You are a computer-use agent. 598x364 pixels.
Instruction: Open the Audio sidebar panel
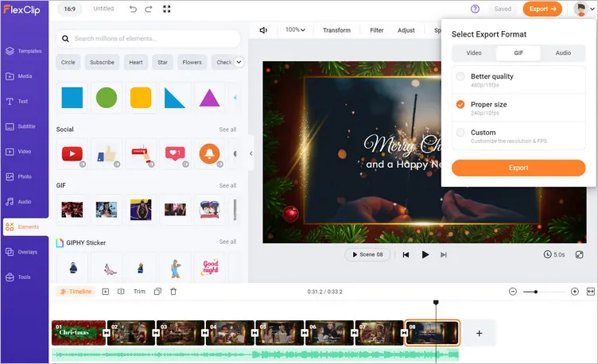pyautogui.click(x=18, y=202)
